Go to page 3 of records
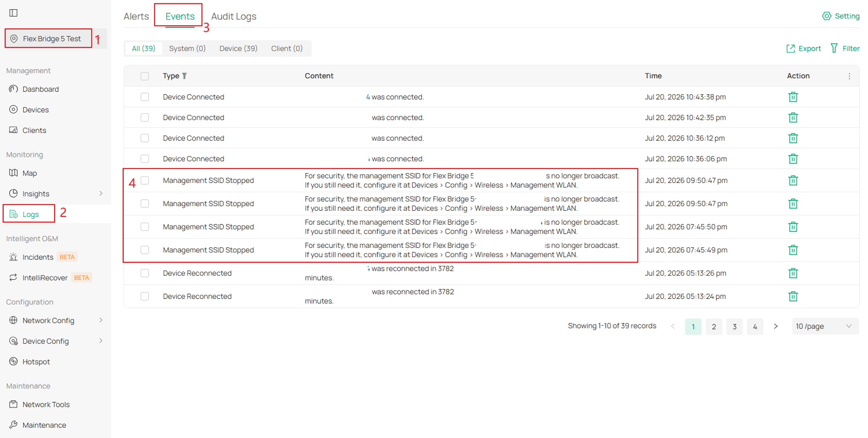868x438 pixels. point(734,327)
